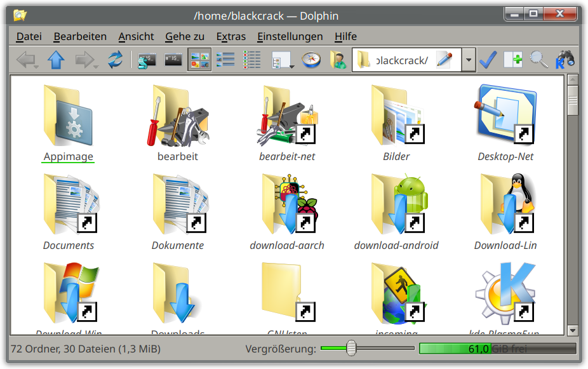Screen dimensions: 588x369
Task: Switch to Icons view mode
Action: coord(199,60)
